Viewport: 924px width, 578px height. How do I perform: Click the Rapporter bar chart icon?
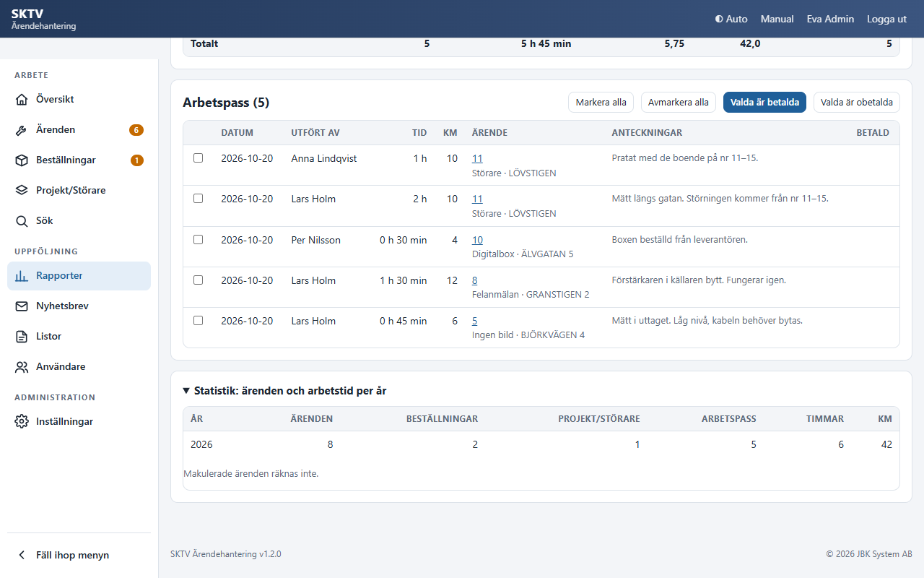(x=22, y=276)
